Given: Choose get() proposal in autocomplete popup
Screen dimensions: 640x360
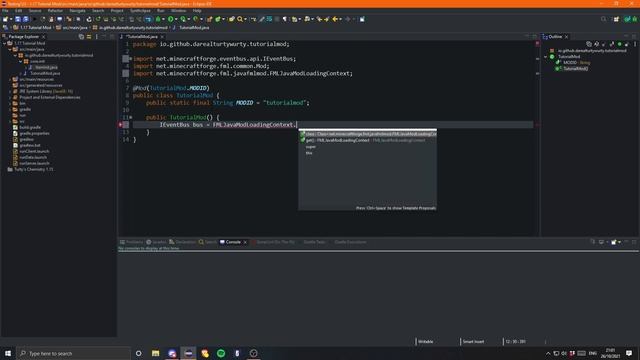Looking at the screenshot, I should (x=367, y=140).
